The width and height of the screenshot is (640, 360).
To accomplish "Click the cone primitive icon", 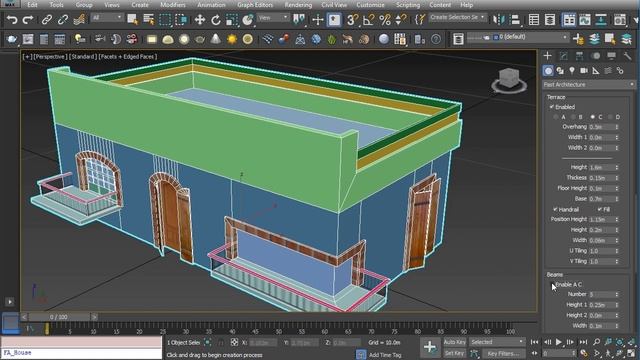I will pos(216,39).
